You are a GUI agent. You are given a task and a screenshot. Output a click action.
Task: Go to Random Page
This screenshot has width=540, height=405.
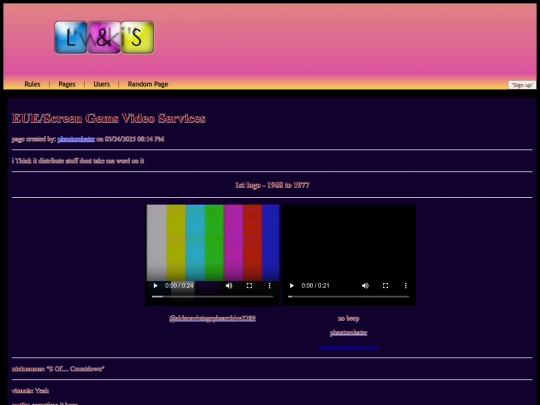tap(148, 84)
